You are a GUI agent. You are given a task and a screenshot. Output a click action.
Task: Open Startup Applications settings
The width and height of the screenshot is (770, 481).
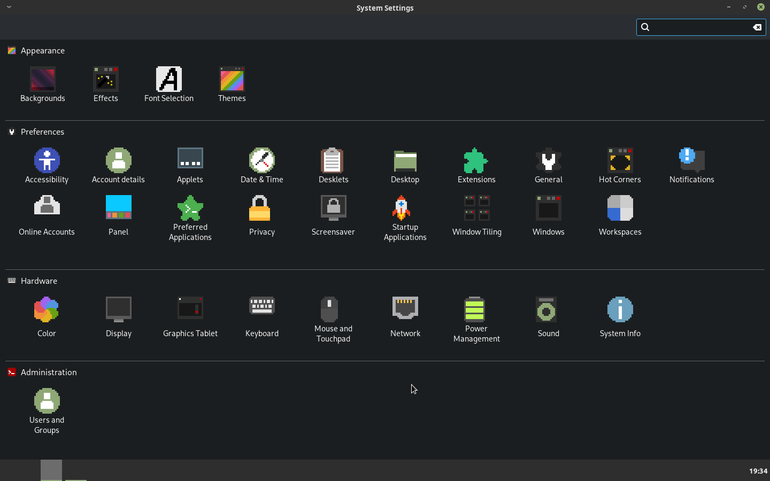(405, 218)
